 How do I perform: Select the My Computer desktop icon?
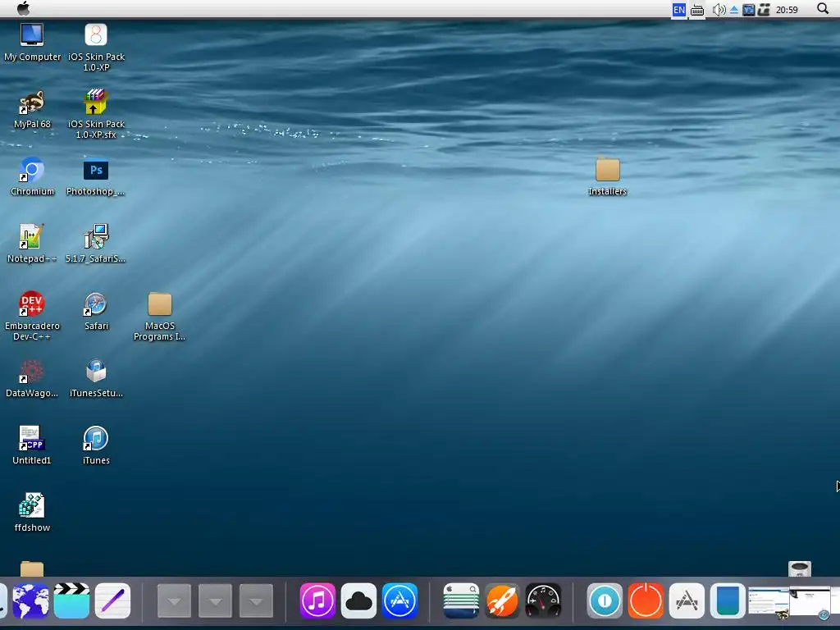click(x=32, y=43)
